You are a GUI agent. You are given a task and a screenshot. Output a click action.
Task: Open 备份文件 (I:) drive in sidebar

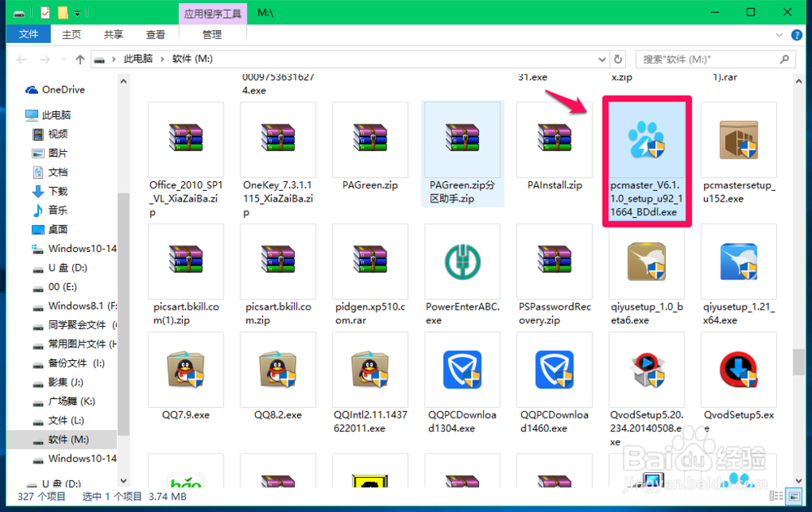coord(76,363)
